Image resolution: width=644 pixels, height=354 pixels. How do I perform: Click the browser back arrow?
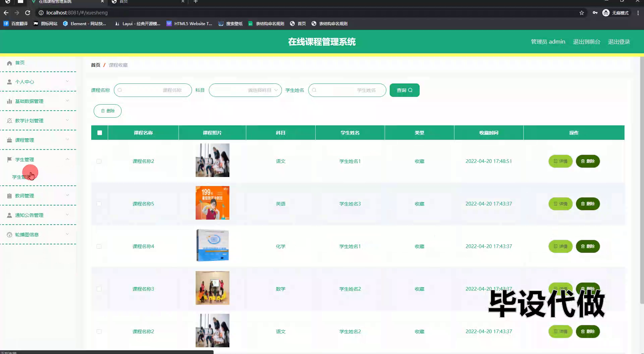[x=6, y=13]
